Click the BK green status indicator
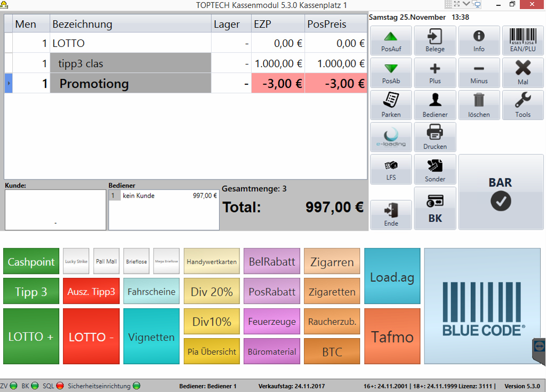546x392 pixels. (35, 386)
